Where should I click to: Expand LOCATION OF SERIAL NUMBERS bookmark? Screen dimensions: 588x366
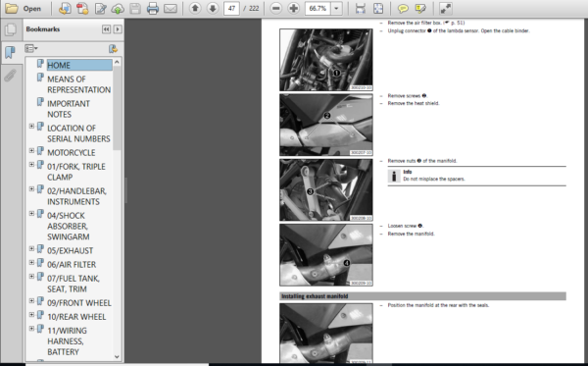pyautogui.click(x=31, y=127)
